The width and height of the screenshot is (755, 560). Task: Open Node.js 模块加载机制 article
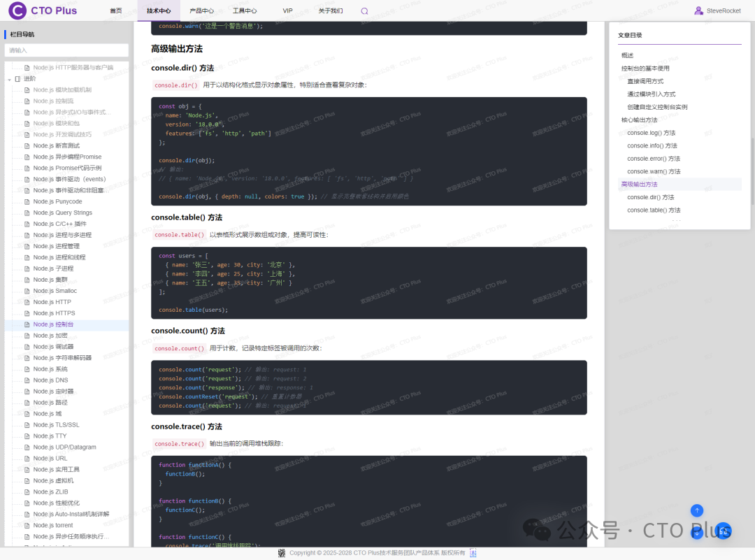62,90
